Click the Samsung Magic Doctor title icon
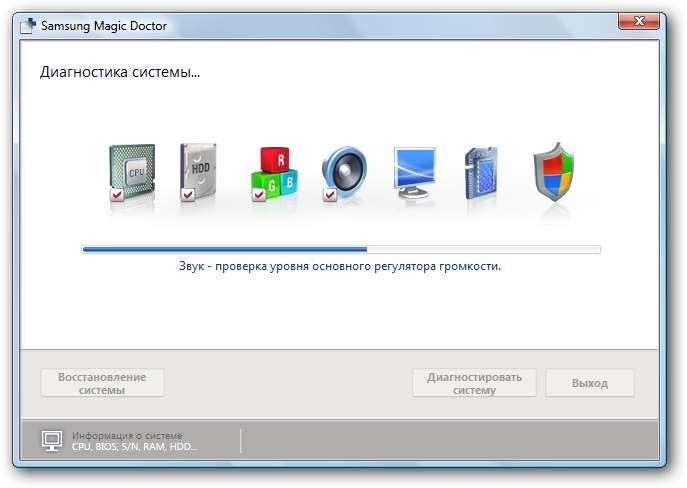Image resolution: width=687 pixels, height=488 pixels. 28,26
